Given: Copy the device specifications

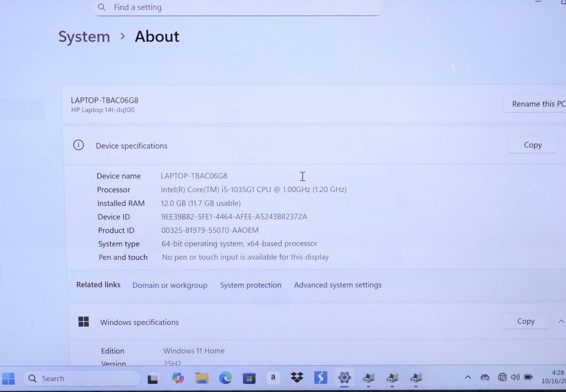Looking at the screenshot, I should [532, 145].
